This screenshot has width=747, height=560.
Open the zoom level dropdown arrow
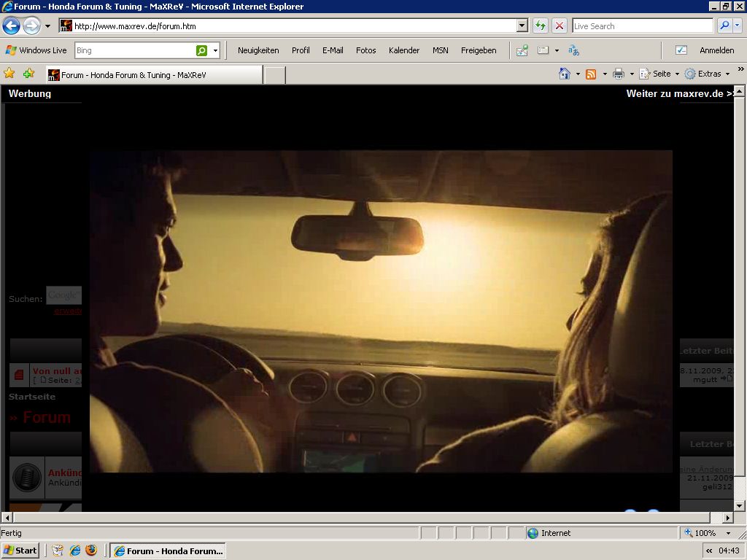pos(727,533)
